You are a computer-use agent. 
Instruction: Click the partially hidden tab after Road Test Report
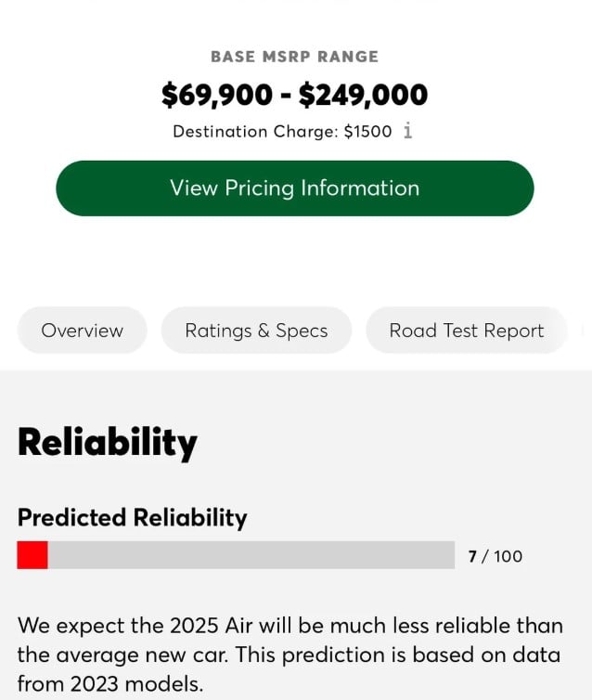point(585,331)
